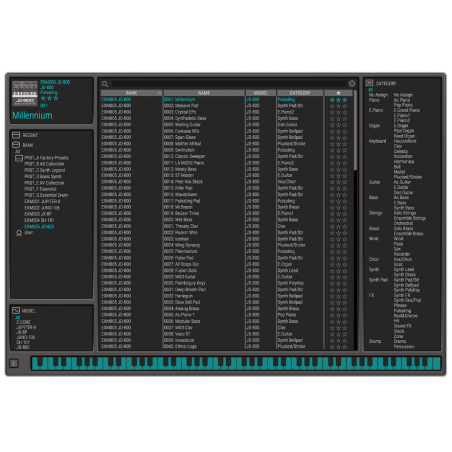Click the folder icon beside PRST_A Factory Presets

coord(19,158)
